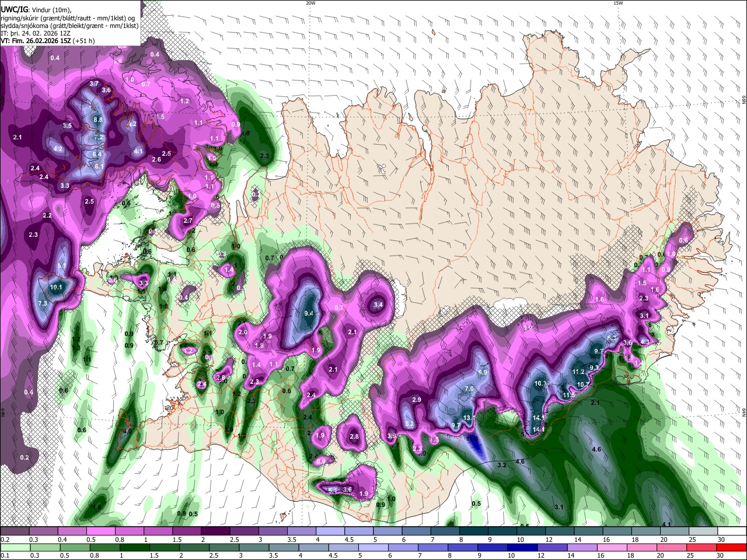The width and height of the screenshot is (747, 560).
Task: Click the 6.9 precipitation value
Action: coord(483,373)
